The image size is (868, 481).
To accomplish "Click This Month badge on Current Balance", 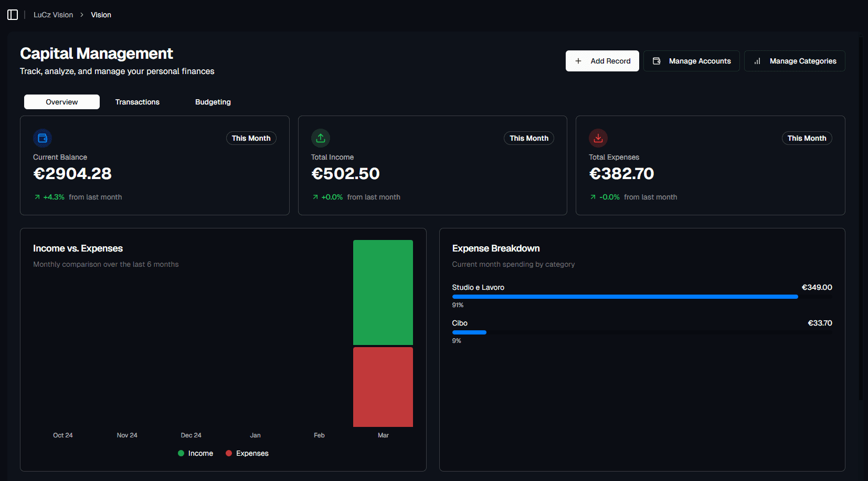I will point(251,138).
